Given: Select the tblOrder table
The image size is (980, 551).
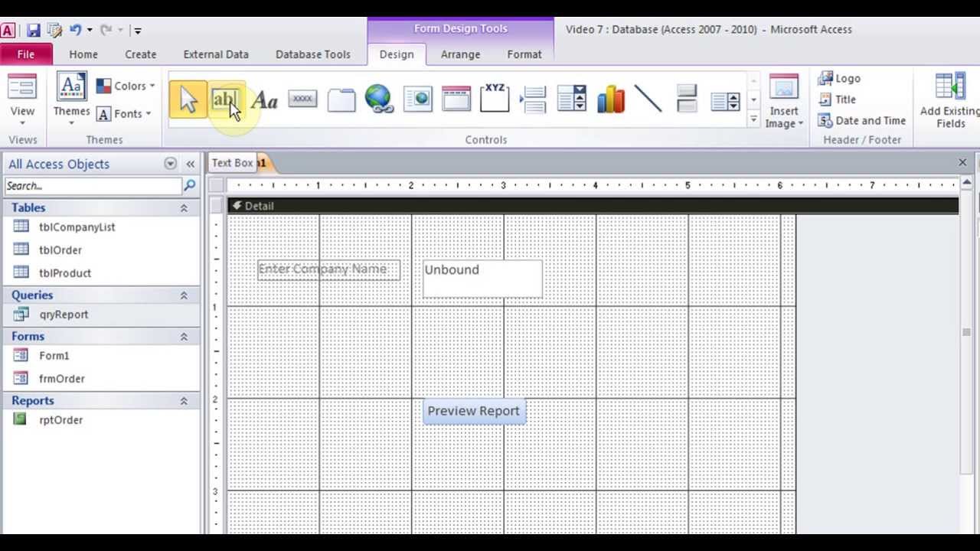Looking at the screenshot, I should 60,250.
